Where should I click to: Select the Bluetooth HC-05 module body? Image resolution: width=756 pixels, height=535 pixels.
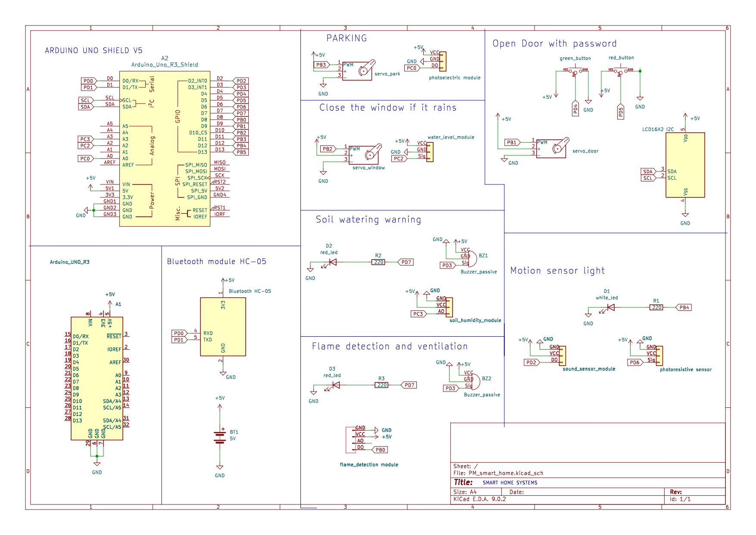coord(223,326)
